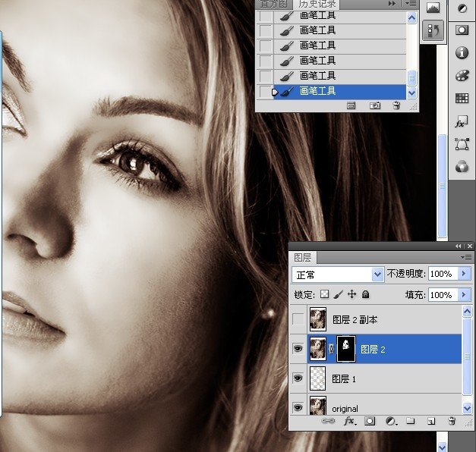Image resolution: width=476 pixels, height=452 pixels.
Task: Select the 历史记录 tab
Action: click(317, 4)
